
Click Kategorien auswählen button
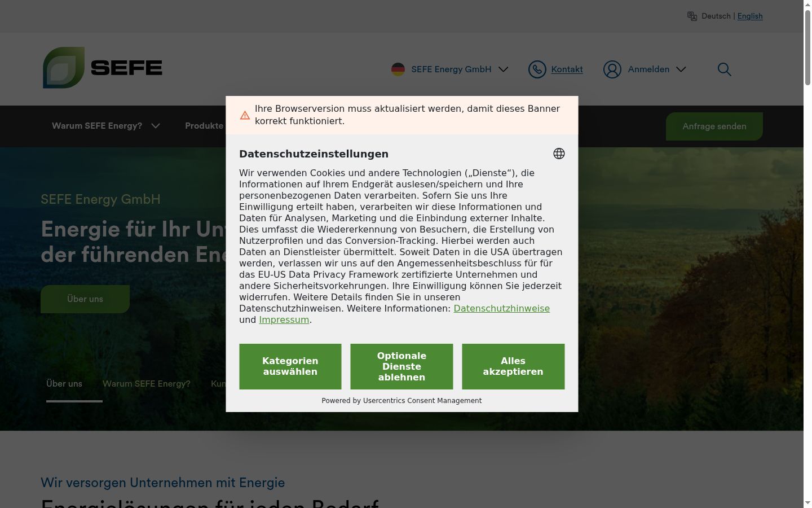pyautogui.click(x=290, y=366)
